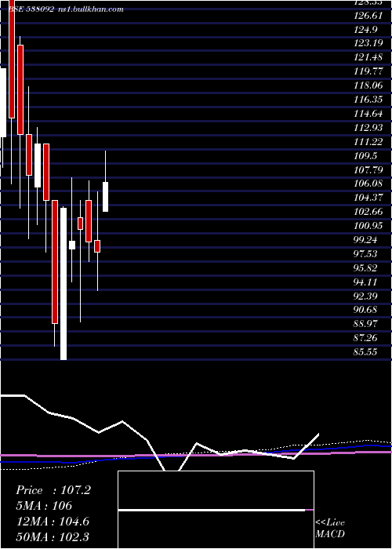Click the tall white candle bottoming at 85.55

[x=64, y=284]
